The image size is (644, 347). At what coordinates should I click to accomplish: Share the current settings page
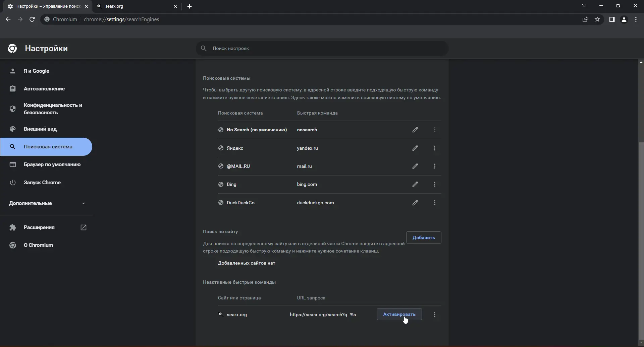click(585, 19)
